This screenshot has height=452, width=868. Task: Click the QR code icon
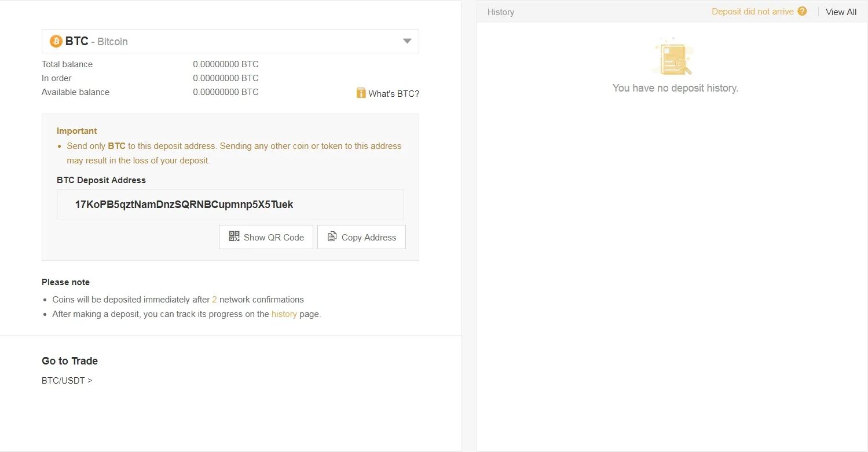coord(234,236)
